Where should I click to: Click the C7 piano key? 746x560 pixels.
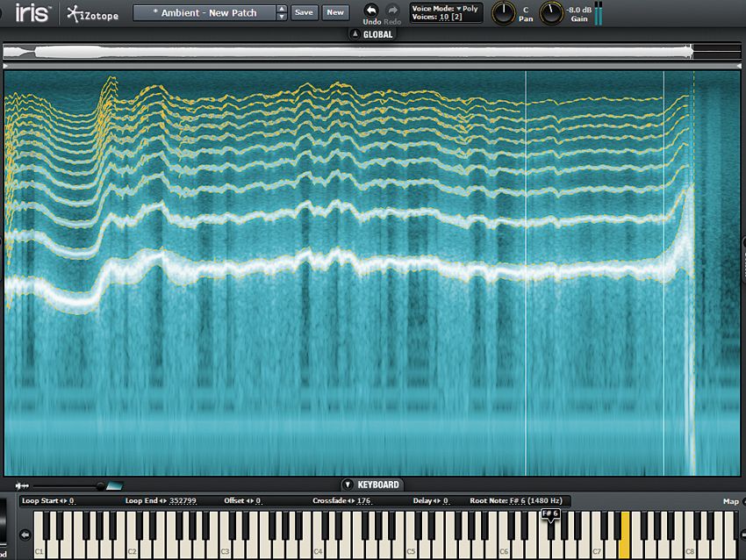(598, 547)
